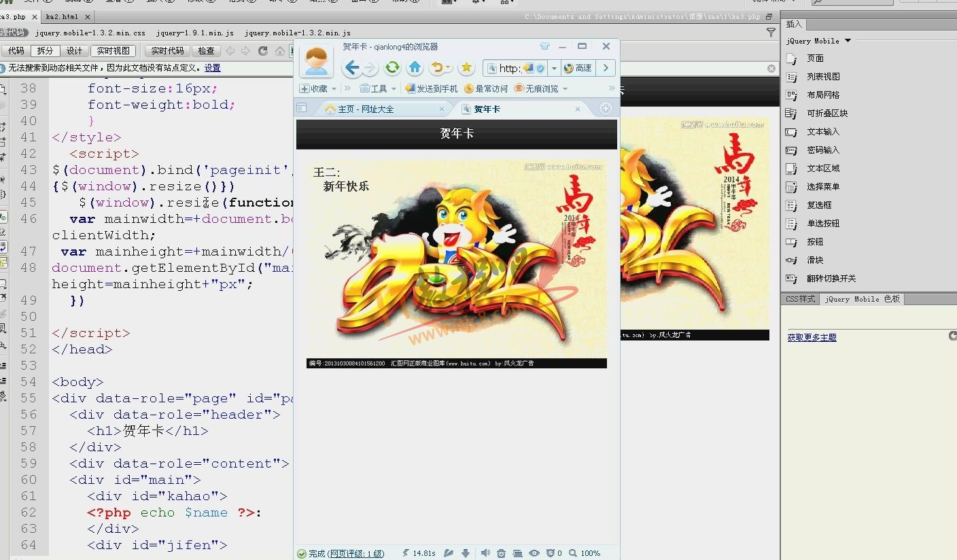This screenshot has height=560, width=957.
Task: Switch to 拆分 split view
Action: 45,51
